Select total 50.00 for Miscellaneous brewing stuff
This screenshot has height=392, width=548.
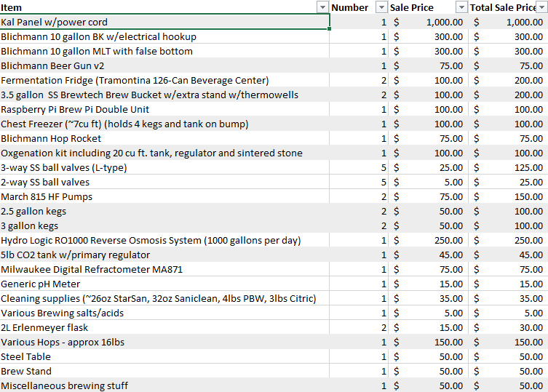(508, 385)
